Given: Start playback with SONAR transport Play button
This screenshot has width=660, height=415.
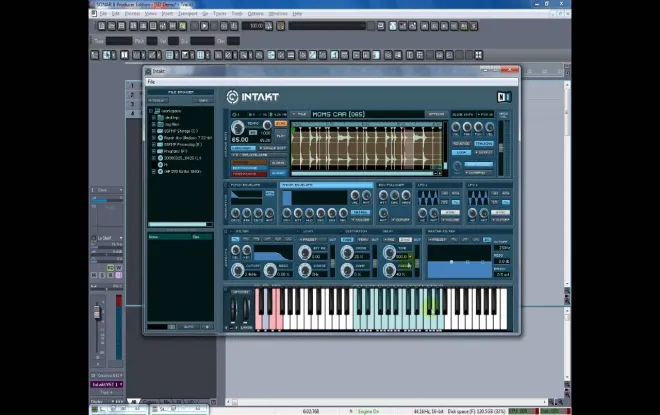Looking at the screenshot, I should 204,26.
